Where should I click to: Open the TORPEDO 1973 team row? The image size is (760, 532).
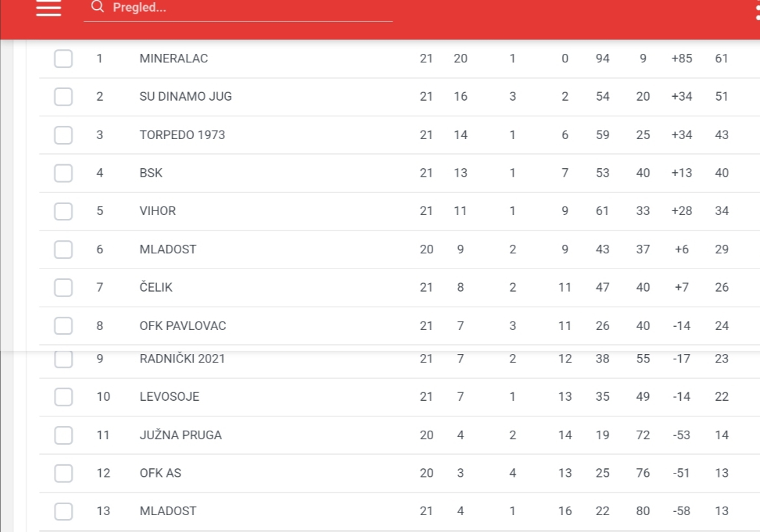pyautogui.click(x=399, y=134)
